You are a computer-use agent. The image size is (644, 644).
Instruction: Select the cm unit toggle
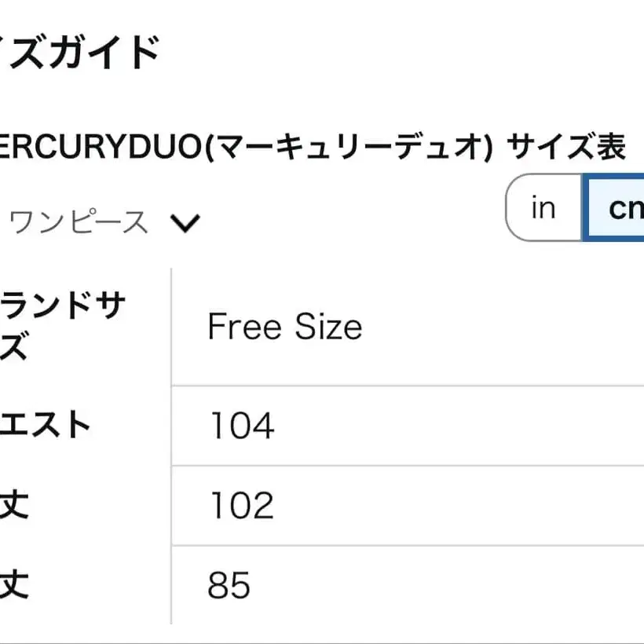tap(622, 208)
